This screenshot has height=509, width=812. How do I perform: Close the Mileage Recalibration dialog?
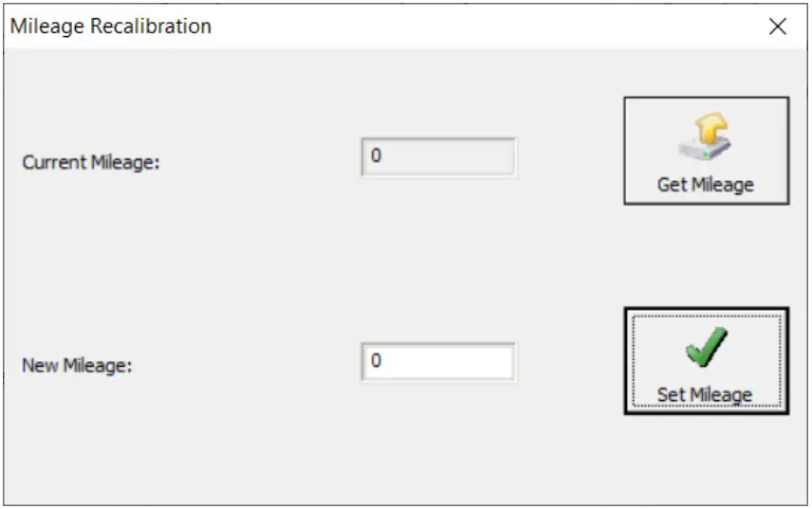pos(778,27)
